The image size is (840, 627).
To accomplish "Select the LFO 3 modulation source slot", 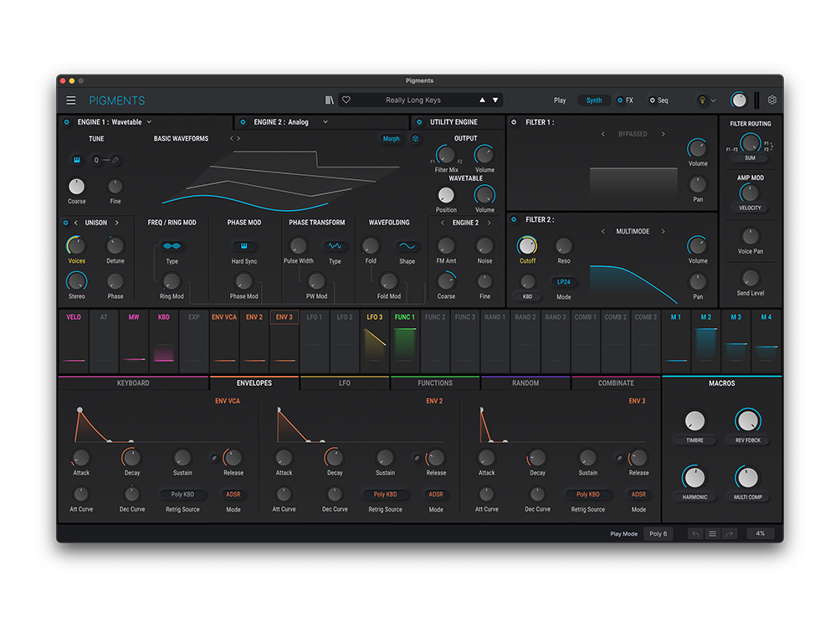I will 375,342.
